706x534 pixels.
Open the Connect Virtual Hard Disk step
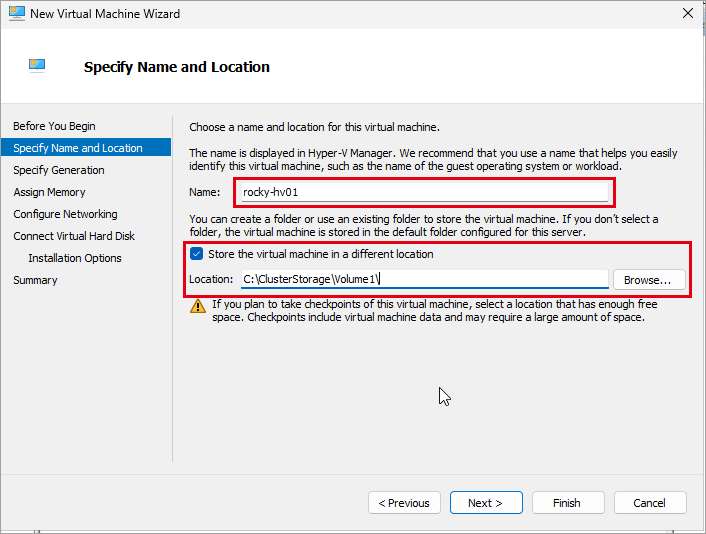74,236
